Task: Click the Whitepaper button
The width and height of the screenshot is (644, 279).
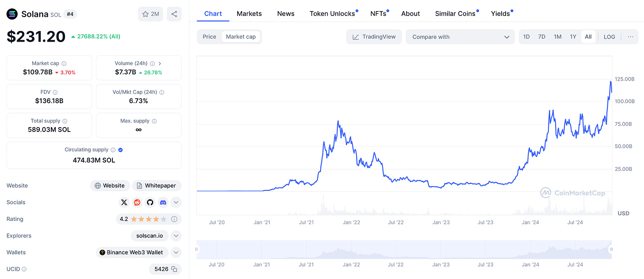Action: 157,186
